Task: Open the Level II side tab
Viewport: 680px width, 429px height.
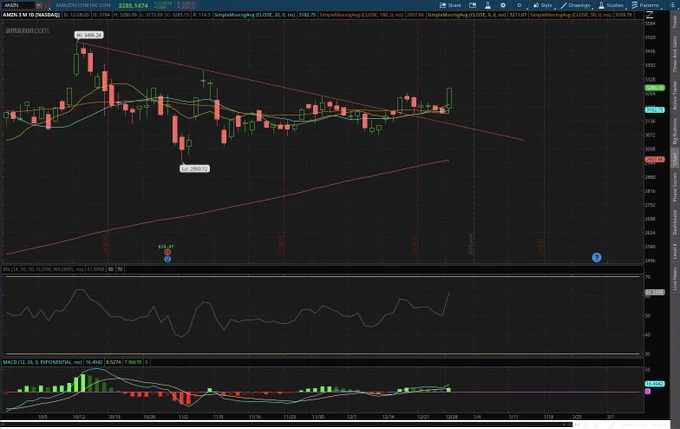Action: pyautogui.click(x=675, y=252)
